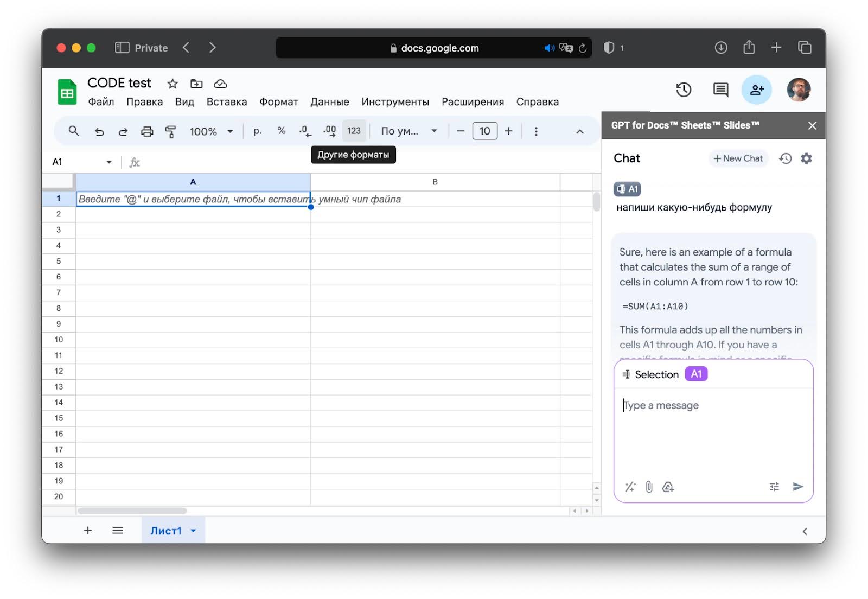
Task: Click the paint format roller icon
Action: pyautogui.click(x=170, y=131)
